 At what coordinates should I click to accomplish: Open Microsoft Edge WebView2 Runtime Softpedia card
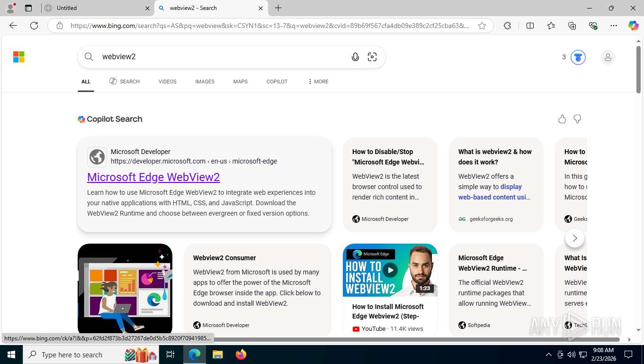[x=496, y=290]
